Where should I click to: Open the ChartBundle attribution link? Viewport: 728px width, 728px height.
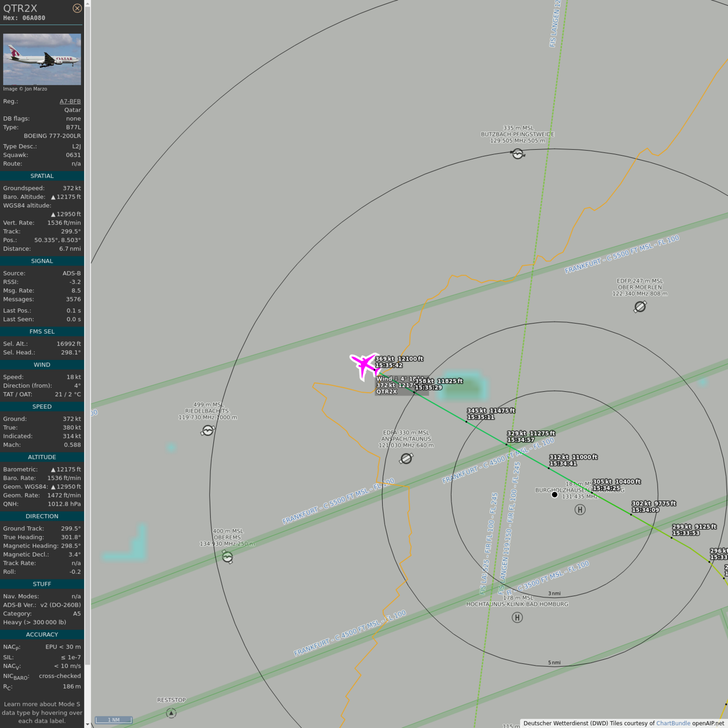673,723
